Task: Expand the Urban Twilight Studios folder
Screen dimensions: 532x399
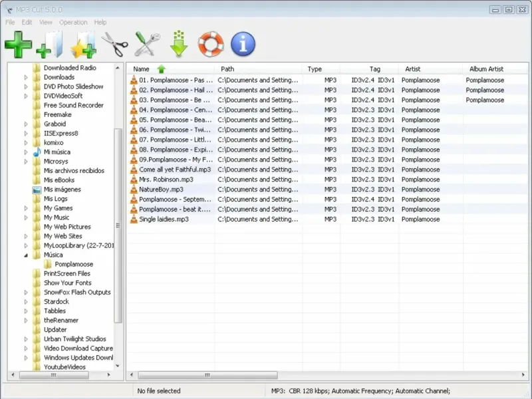Action: coord(26,339)
